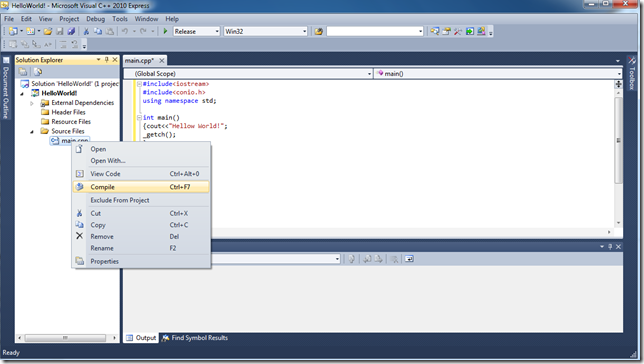Choose View Code in the context menu
644x364 pixels.
[x=141, y=174]
